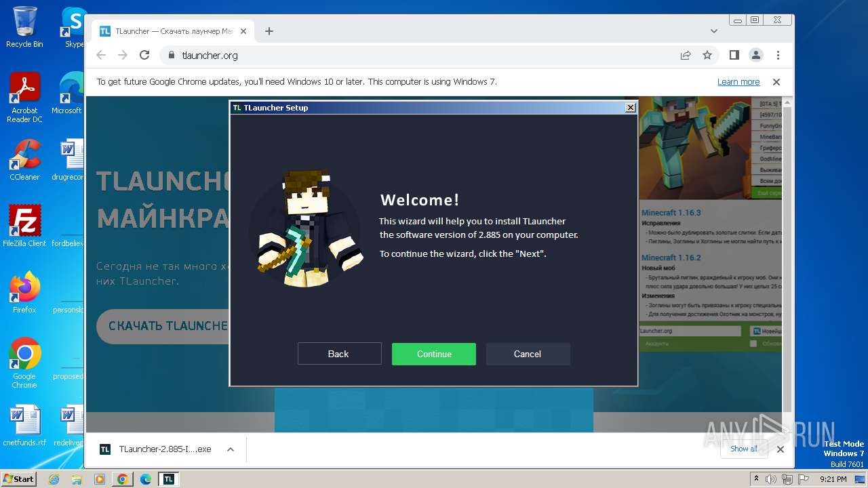Click the taskbar clock showing 9:21 PM
The height and width of the screenshot is (488, 868).
[833, 479]
